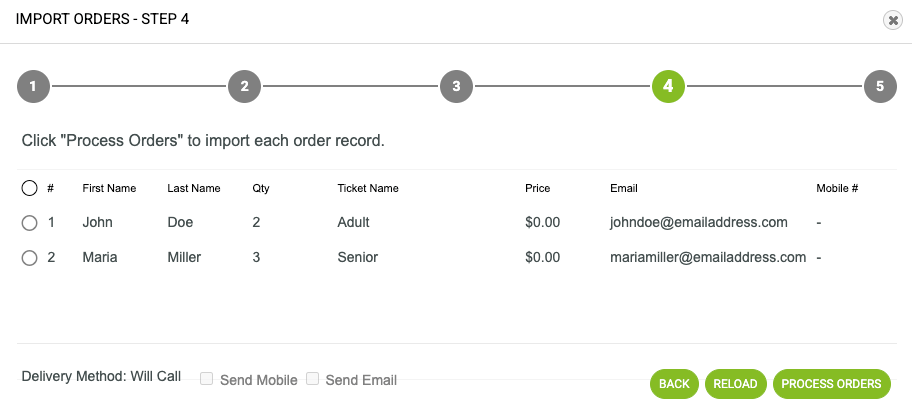Enable the Send Email checkbox
The width and height of the screenshot is (912, 416).
pos(313,379)
